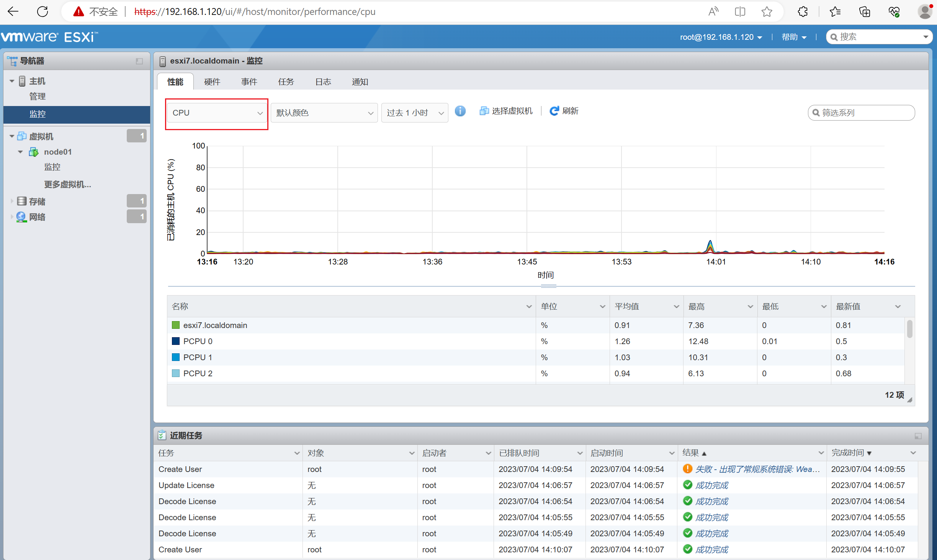Click the 刷新 refresh button

click(564, 111)
